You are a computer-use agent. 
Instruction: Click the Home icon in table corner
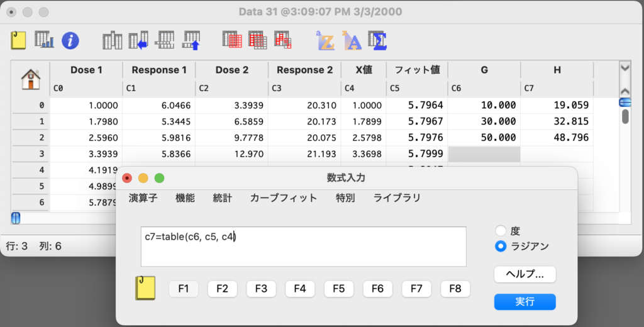tap(30, 79)
